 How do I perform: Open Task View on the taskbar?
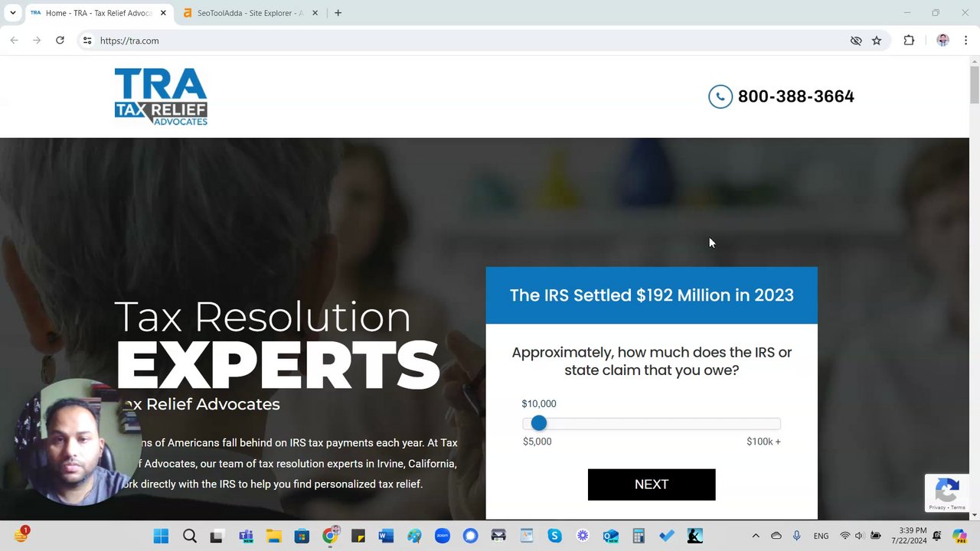point(217,536)
